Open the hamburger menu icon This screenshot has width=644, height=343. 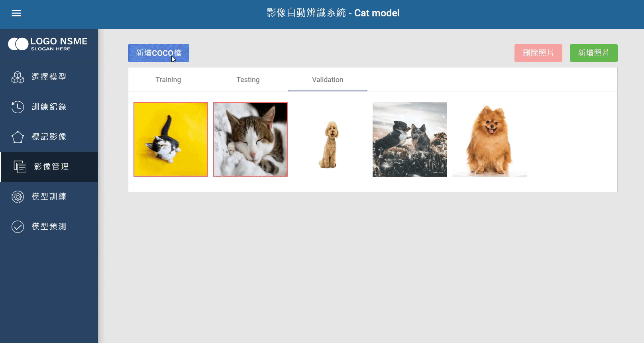[16, 13]
